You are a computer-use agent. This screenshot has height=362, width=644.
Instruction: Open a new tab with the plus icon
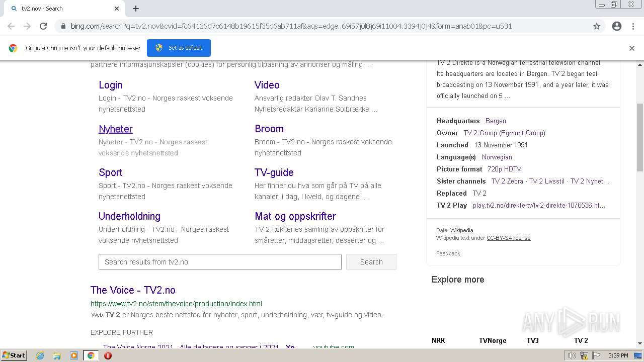(136, 9)
